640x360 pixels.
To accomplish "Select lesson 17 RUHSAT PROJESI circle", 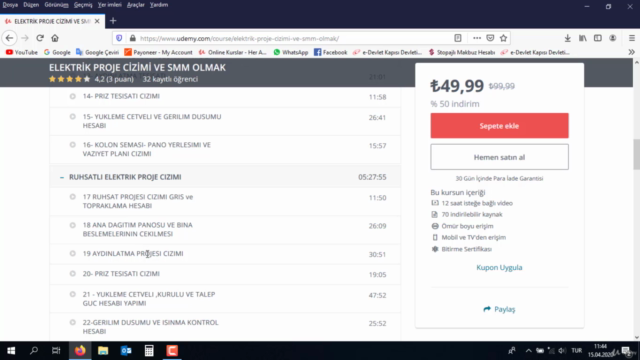I will (x=73, y=197).
